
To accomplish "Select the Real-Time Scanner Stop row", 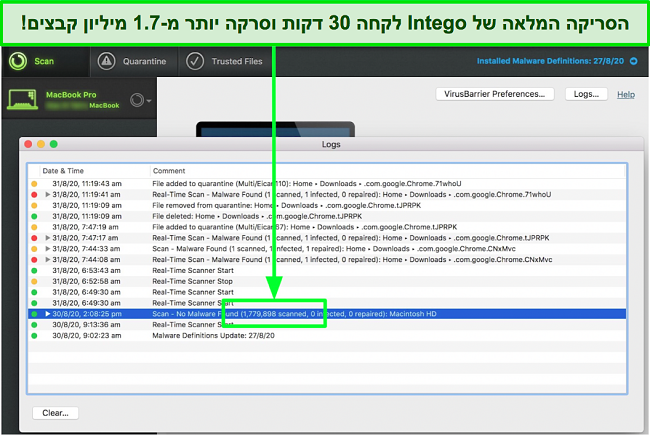I will pos(327,281).
